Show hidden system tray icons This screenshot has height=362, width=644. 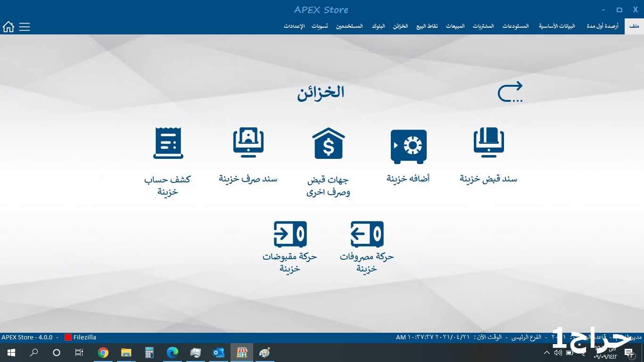point(547,353)
